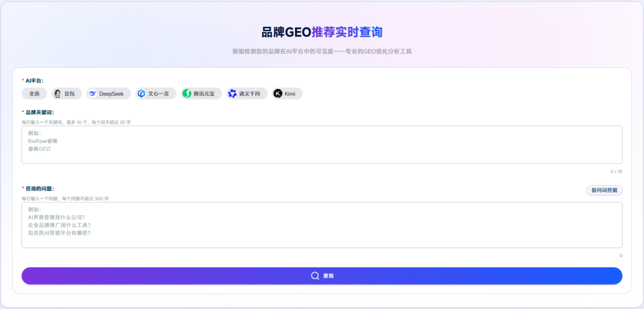Viewport: 644px width, 309px height.
Task: Click the 通义千问 blue logo icon
Action: pos(233,93)
